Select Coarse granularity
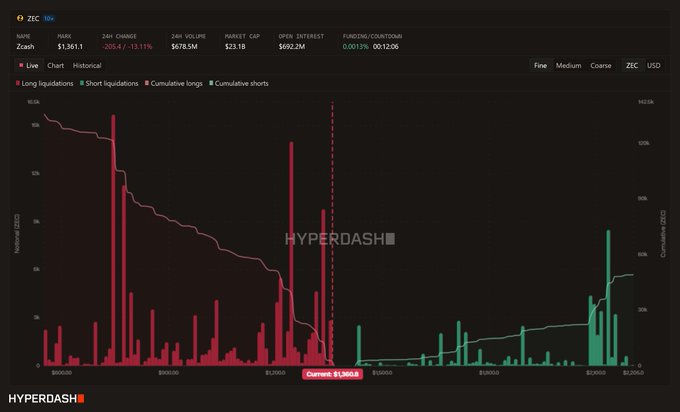Image resolution: width=680 pixels, height=412 pixels. (601, 65)
